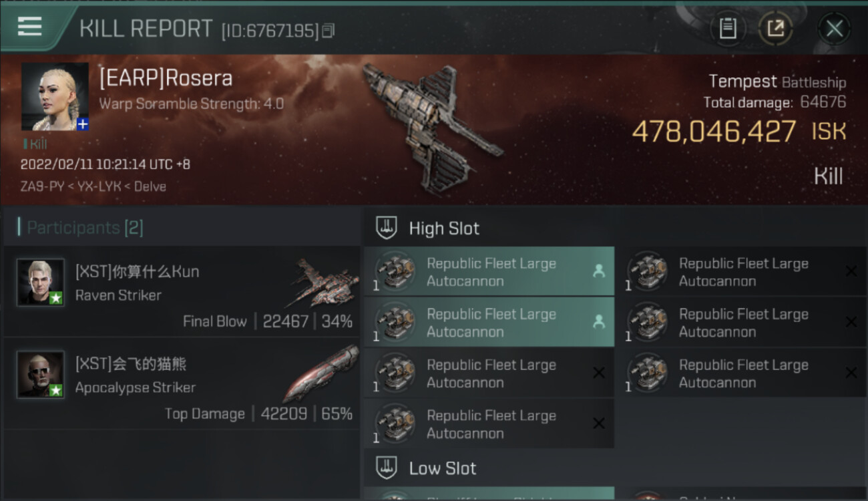Image resolution: width=868 pixels, height=501 pixels.
Task: Share the kill report externally
Action: click(x=775, y=28)
